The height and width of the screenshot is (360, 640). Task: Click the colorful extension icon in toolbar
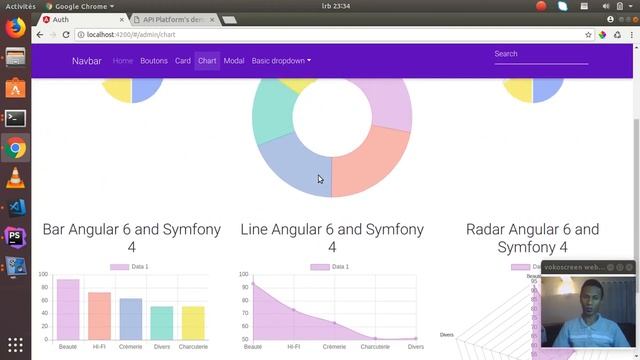(602, 35)
